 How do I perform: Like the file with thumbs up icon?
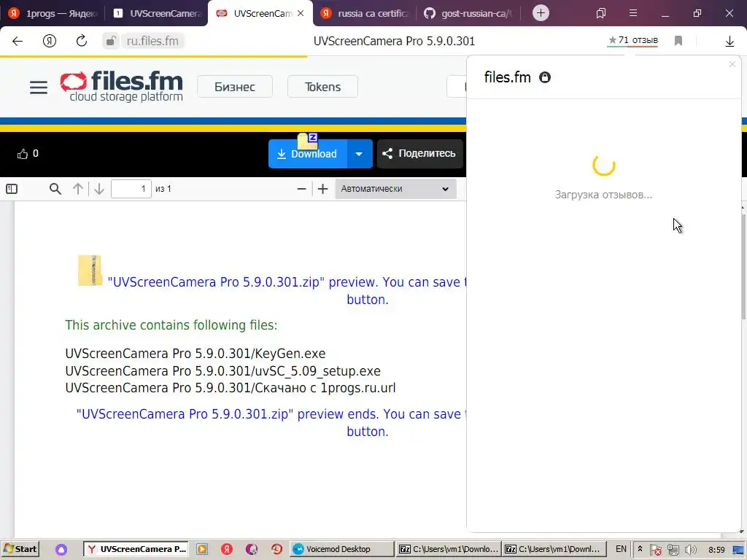pyautogui.click(x=23, y=154)
